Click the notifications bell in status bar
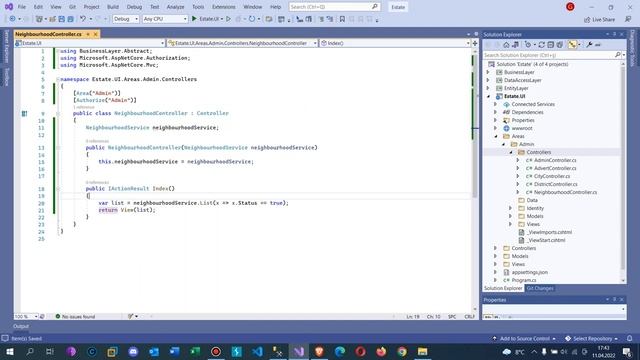This screenshot has height=360, width=640. tap(630, 338)
